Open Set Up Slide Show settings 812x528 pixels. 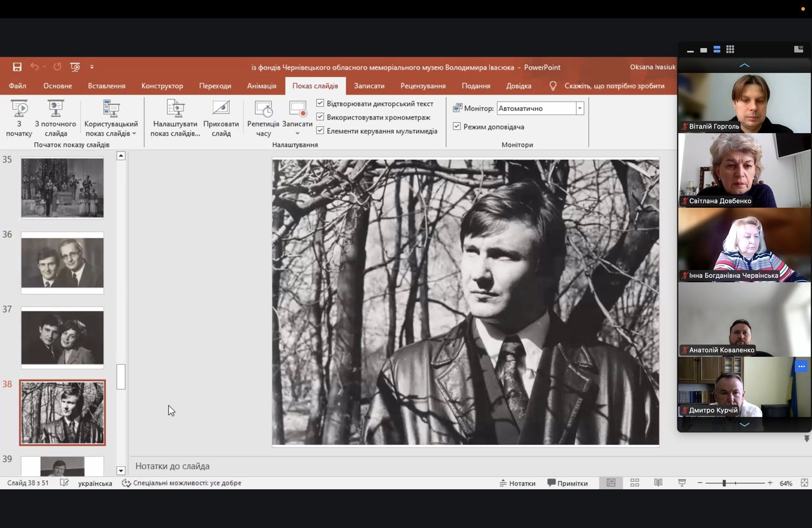coord(175,118)
